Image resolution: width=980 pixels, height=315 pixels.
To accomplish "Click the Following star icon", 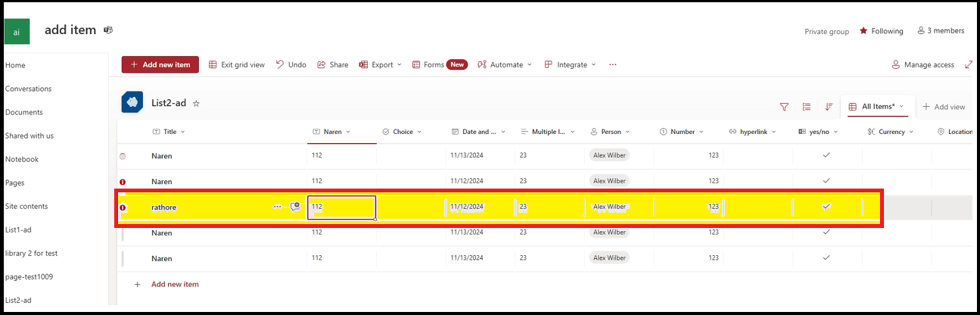I will click(863, 31).
